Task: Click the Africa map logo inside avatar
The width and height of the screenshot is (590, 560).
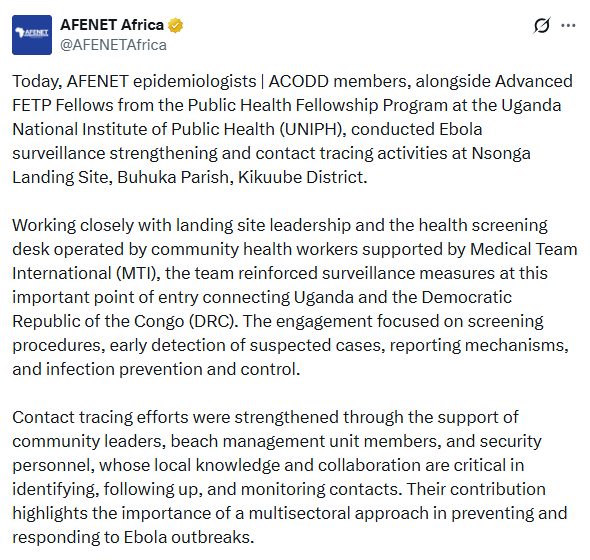Action: 20,32
